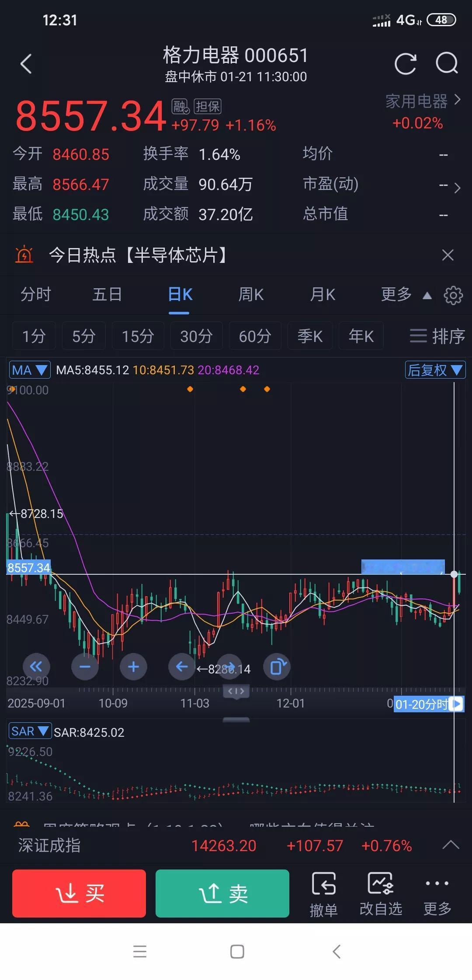Choose the 30分 period
The width and height of the screenshot is (472, 980).
(196, 336)
